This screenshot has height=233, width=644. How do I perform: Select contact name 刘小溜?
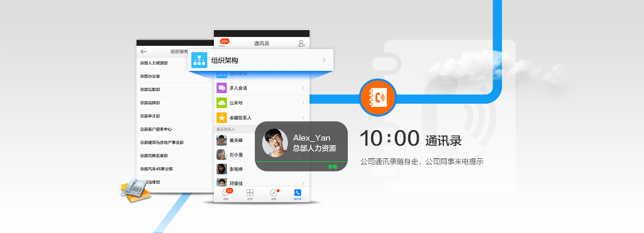[x=236, y=154]
